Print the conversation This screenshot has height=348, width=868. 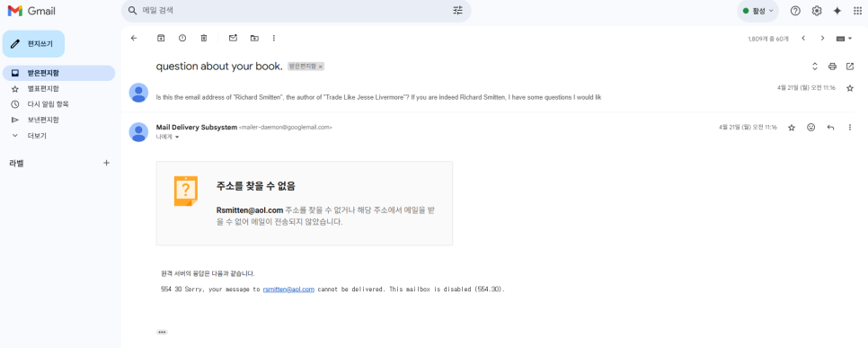click(x=832, y=67)
